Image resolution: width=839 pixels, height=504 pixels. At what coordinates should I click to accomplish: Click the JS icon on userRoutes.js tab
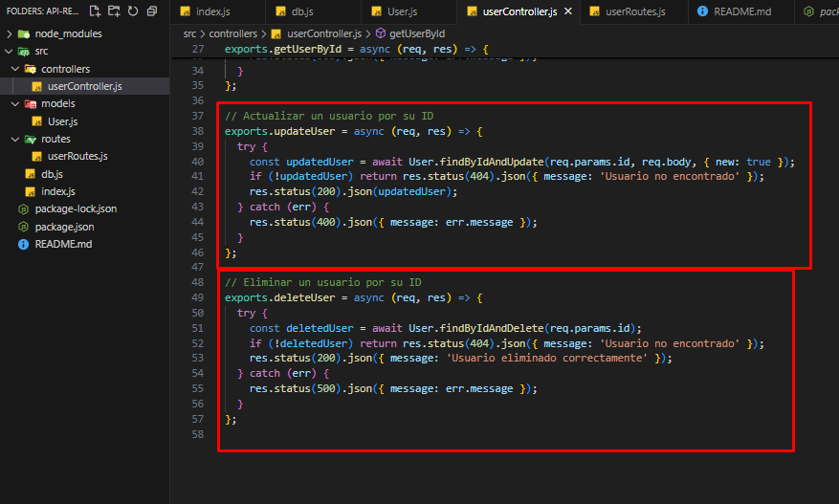tap(594, 11)
